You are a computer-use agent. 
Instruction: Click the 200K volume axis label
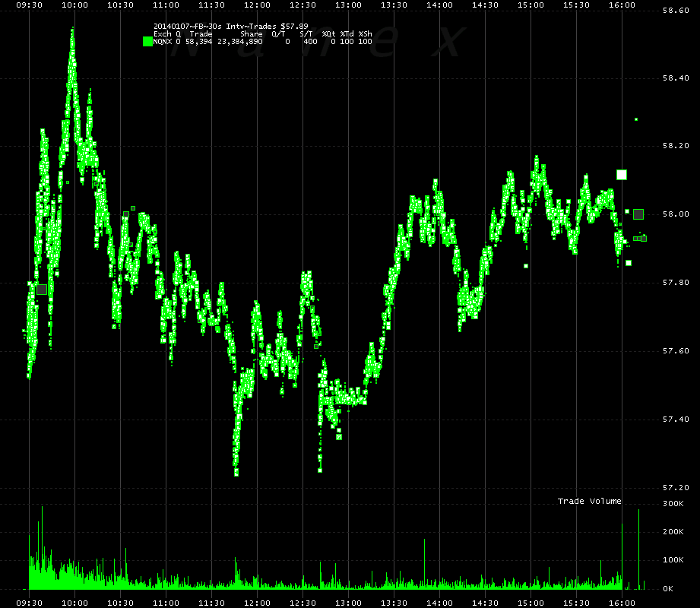(673, 532)
